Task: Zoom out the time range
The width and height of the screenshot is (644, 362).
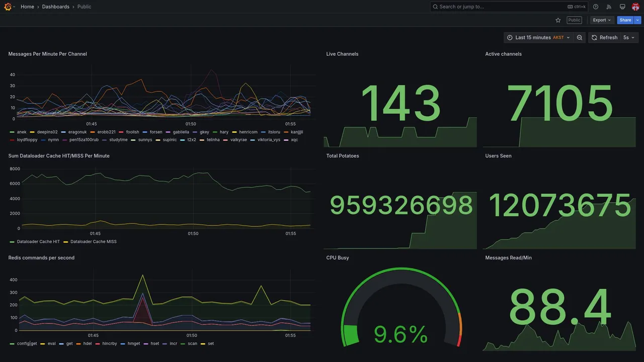Action: (x=580, y=37)
